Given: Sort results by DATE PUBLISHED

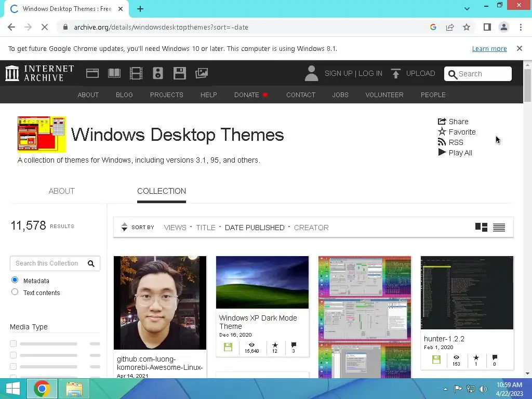Looking at the screenshot, I should click(x=255, y=228).
